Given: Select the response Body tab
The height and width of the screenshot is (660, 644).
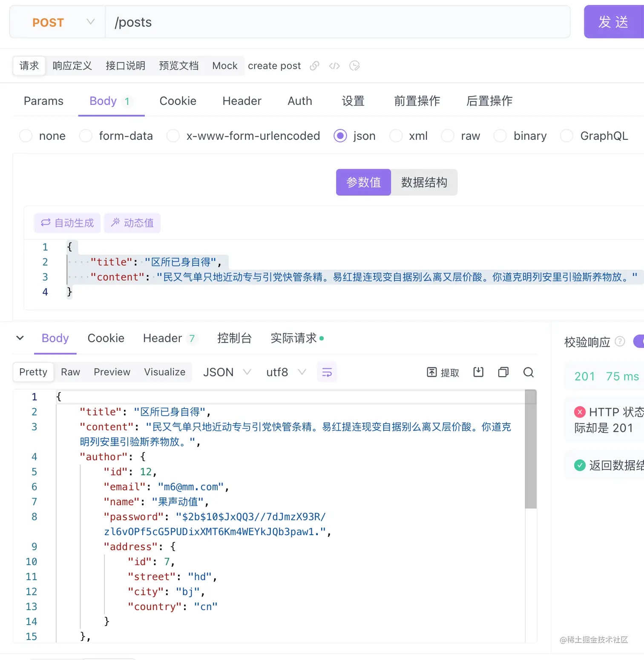Looking at the screenshot, I should [x=55, y=338].
